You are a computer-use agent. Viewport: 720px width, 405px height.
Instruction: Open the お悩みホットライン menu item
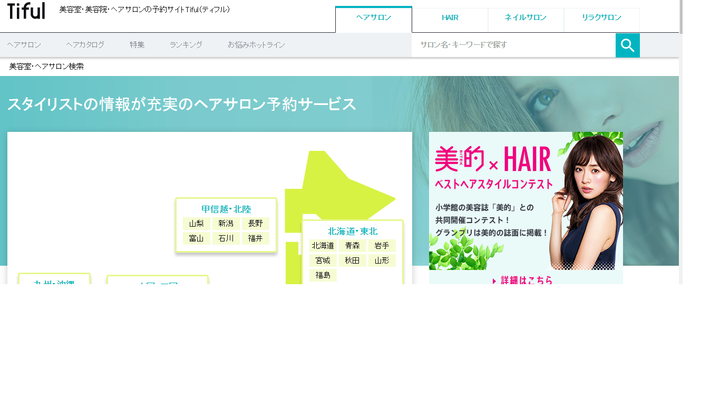point(256,45)
